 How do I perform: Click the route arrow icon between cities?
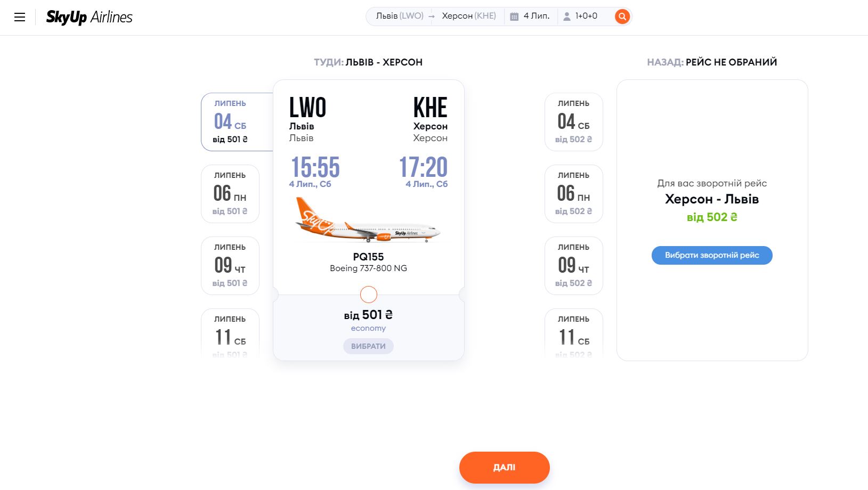(432, 17)
